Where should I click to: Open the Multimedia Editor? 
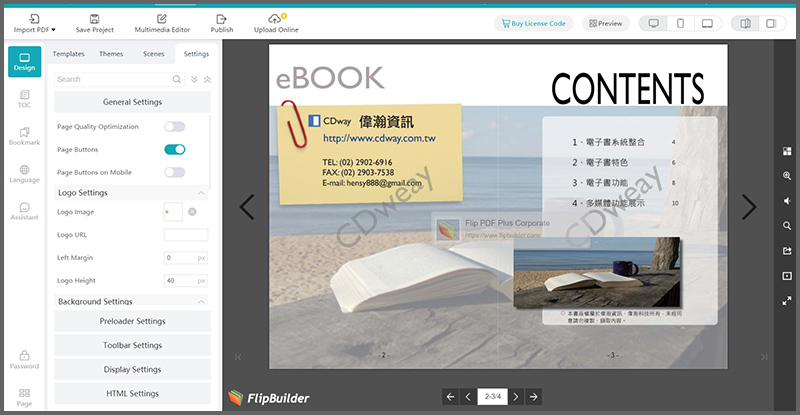pos(162,24)
